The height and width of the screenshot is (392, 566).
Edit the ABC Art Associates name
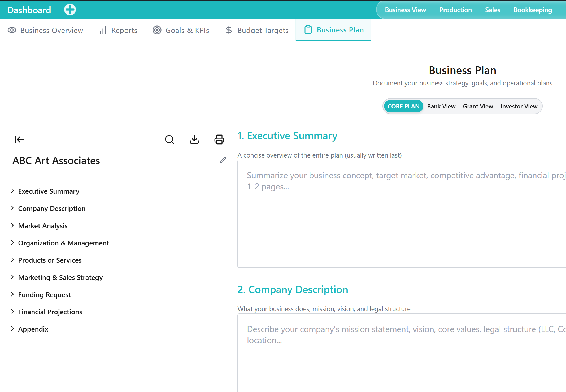[x=223, y=160]
